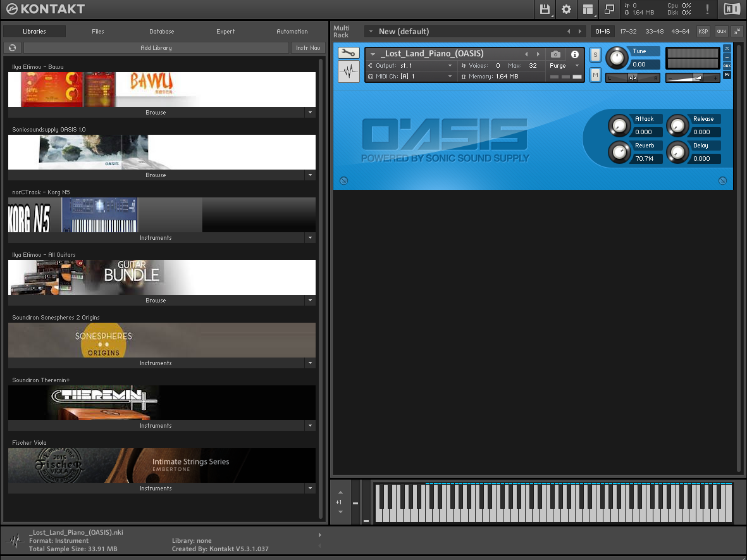Toggle the AUX sends button on the instrument
The width and height of the screenshot is (747, 560).
point(727,66)
